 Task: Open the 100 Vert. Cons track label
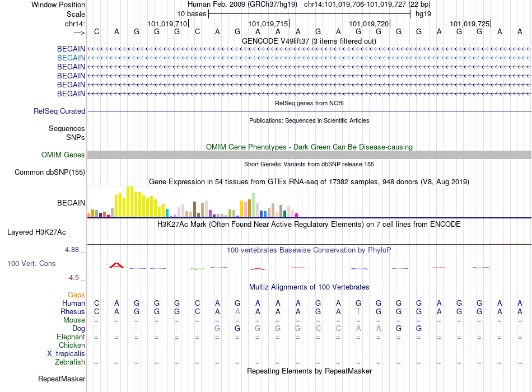(31, 264)
